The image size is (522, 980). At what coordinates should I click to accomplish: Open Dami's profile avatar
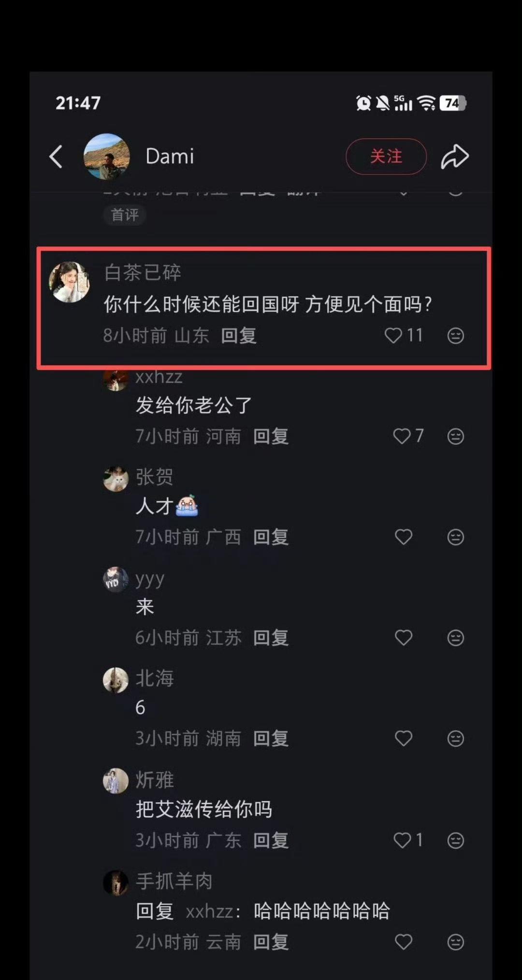107,157
